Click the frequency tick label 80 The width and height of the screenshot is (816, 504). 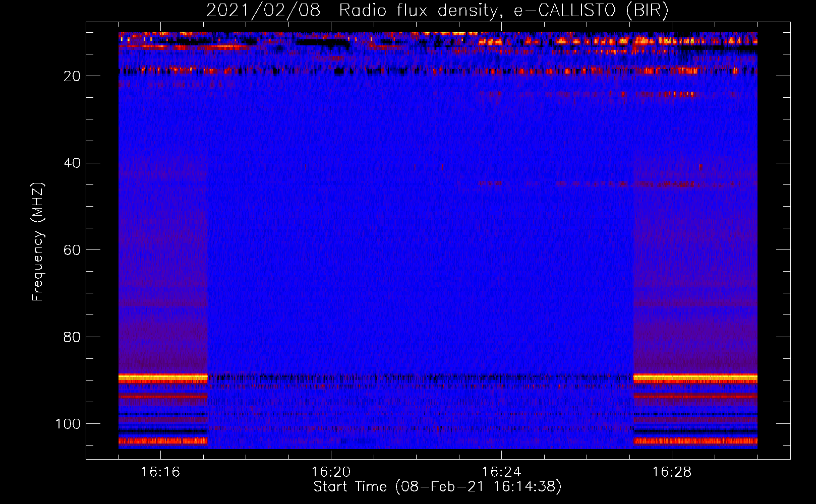pos(73,337)
